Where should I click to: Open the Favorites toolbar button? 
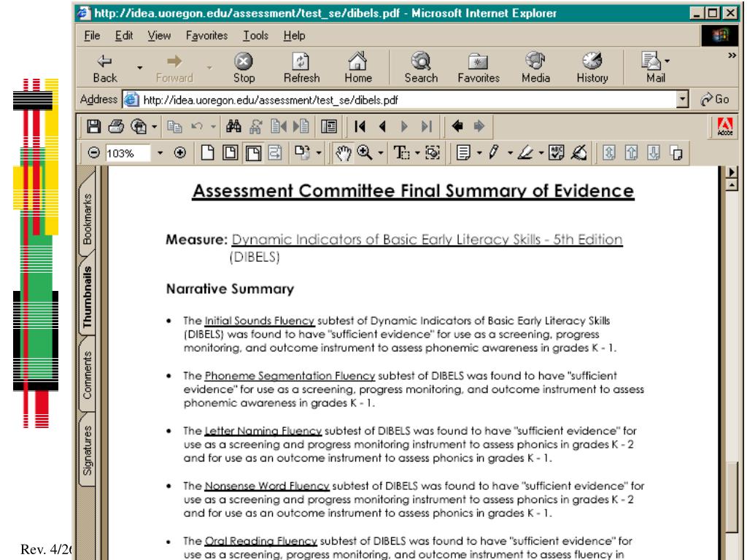click(x=479, y=68)
